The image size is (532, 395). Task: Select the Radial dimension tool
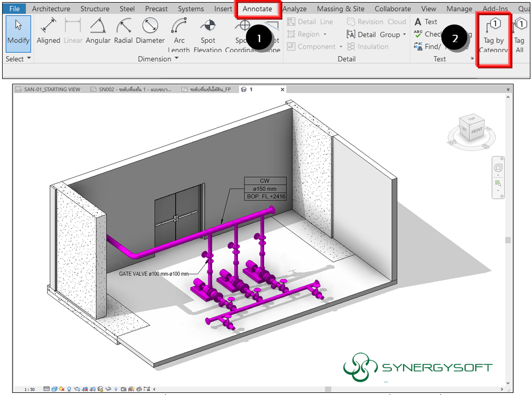tap(123, 32)
